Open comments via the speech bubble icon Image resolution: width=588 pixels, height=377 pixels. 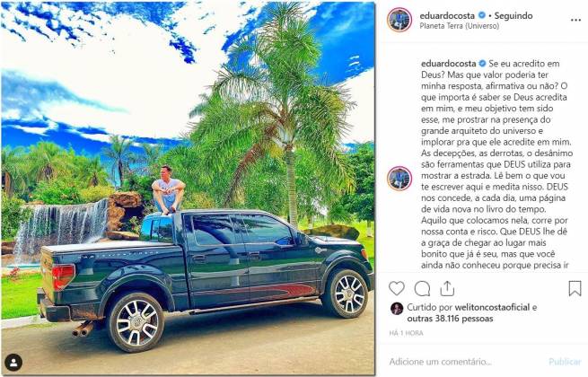pyautogui.click(x=422, y=288)
